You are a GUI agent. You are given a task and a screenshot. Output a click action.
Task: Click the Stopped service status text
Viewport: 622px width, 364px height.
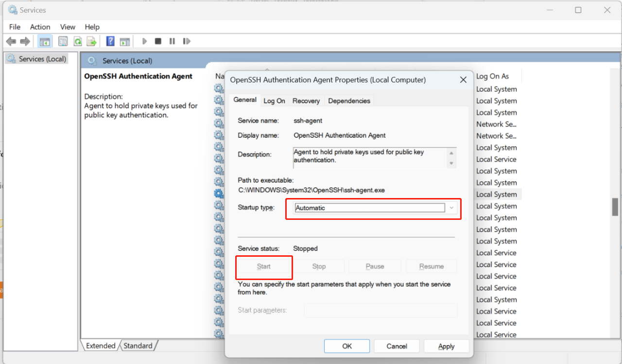pos(305,248)
